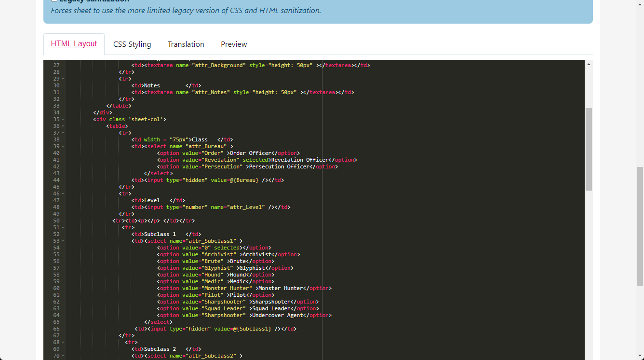Fold the Level row at line 46
Viewport: 644px width, 360px height.
click(x=63, y=194)
